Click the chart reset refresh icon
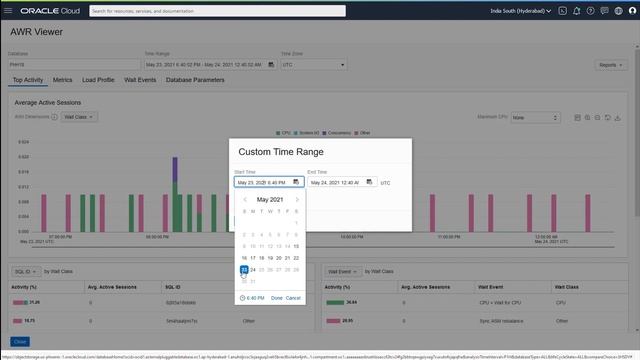Image resolution: width=640 pixels, height=360 pixels. (x=607, y=118)
